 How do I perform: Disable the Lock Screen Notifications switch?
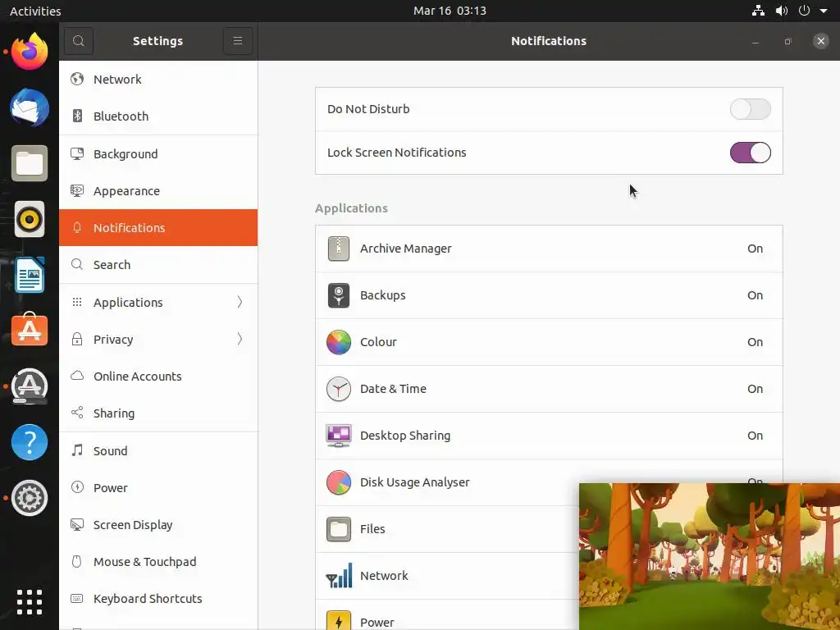click(750, 153)
